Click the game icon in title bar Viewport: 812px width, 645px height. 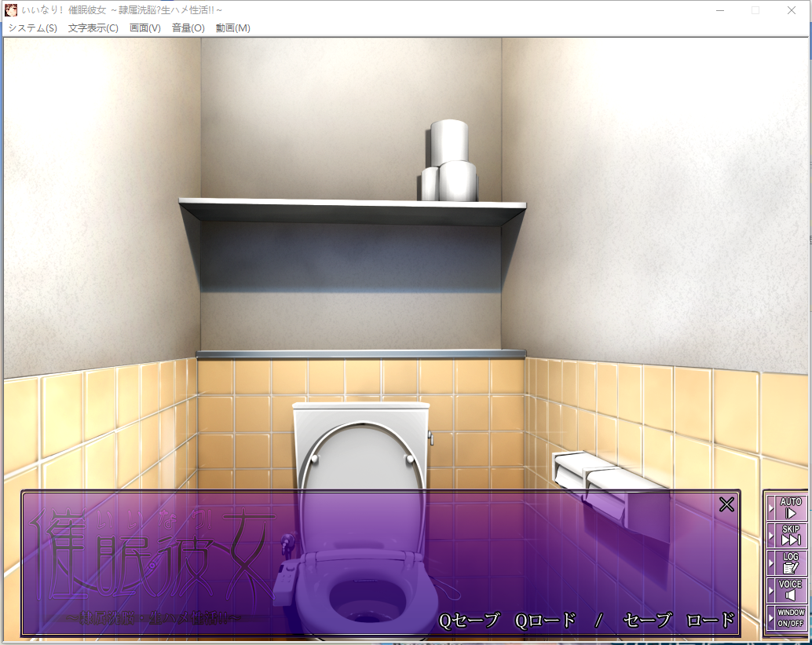11,10
